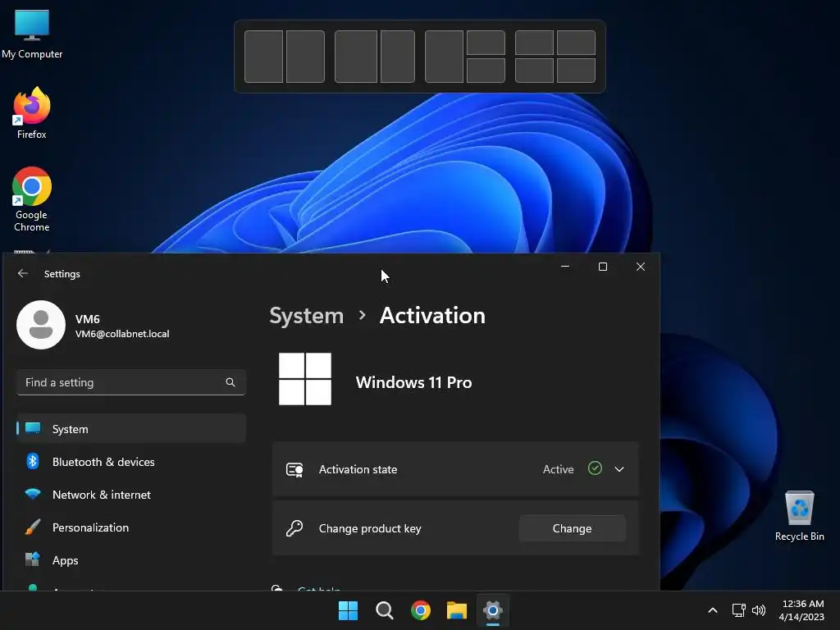
Task: Click the volume speaker icon in the tray
Action: pos(759,610)
